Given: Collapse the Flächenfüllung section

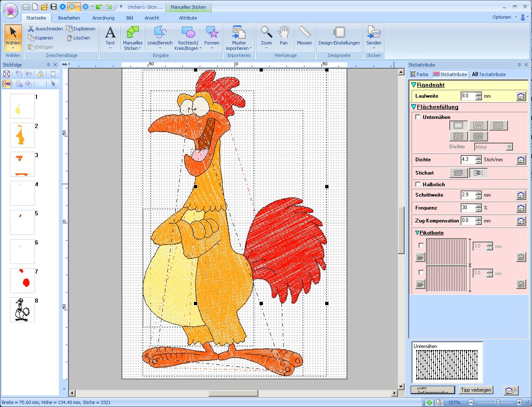Looking at the screenshot, I should [x=414, y=107].
